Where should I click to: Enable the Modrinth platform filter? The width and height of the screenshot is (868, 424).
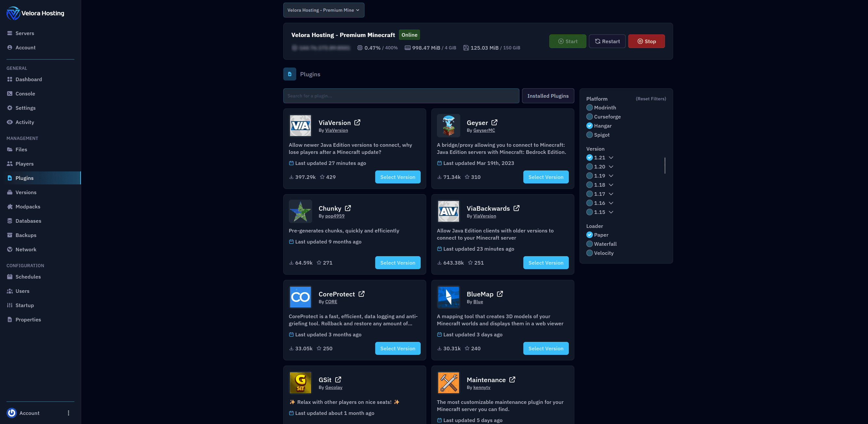[x=589, y=107]
